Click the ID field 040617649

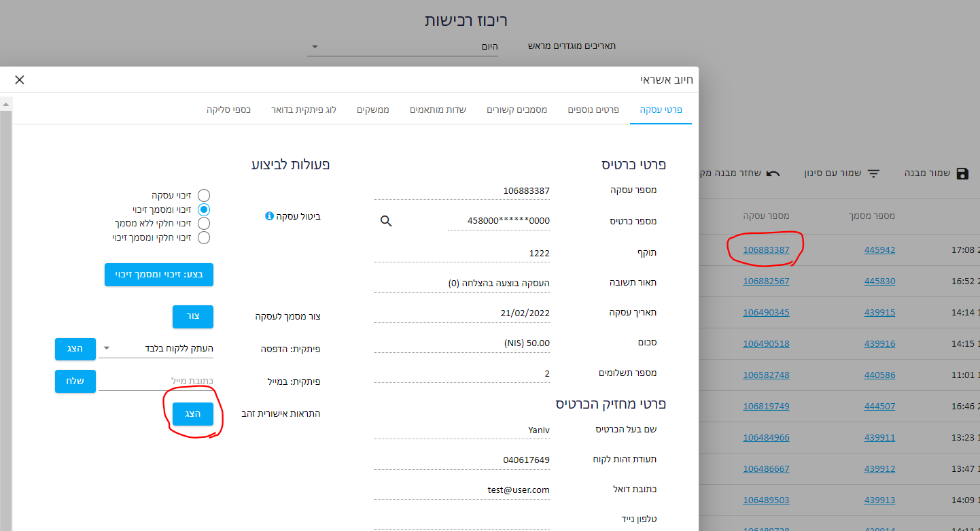point(462,460)
